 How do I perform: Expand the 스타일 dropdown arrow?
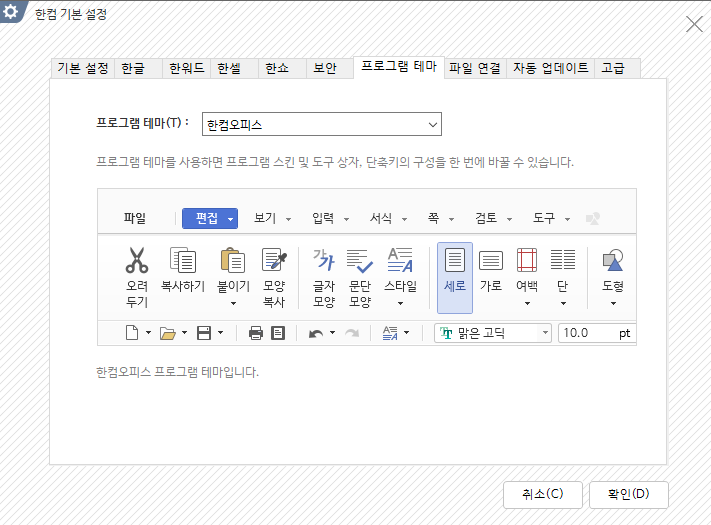400,303
